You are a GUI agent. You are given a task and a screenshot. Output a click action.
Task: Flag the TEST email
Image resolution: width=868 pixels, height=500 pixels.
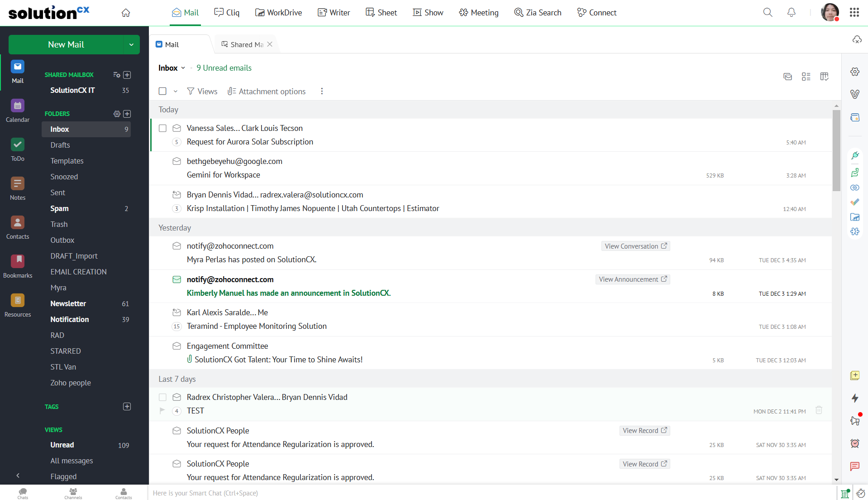(162, 411)
